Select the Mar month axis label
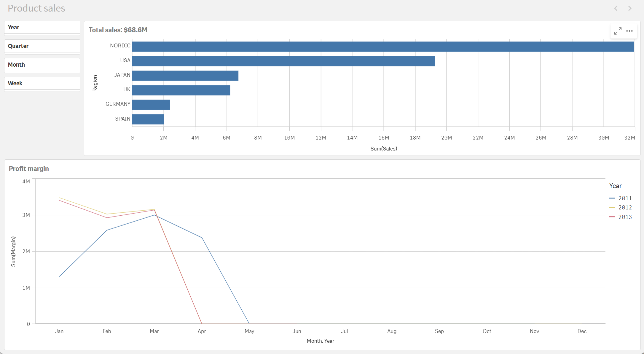 [x=154, y=331]
